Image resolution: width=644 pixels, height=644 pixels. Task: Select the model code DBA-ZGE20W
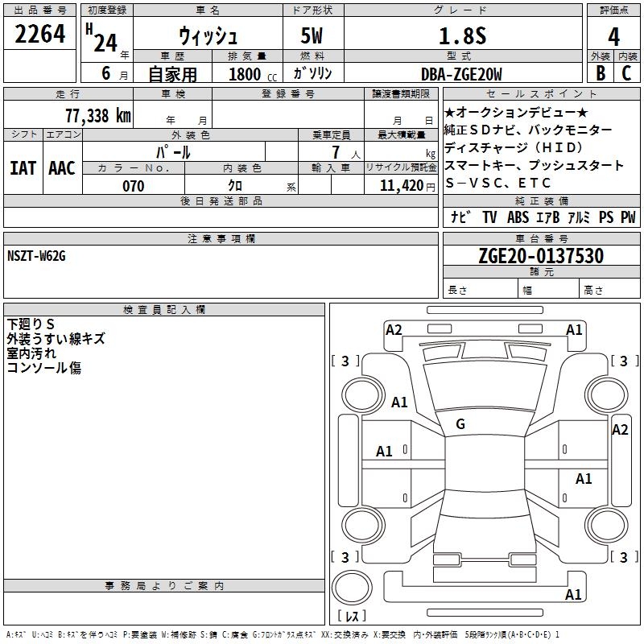click(461, 74)
